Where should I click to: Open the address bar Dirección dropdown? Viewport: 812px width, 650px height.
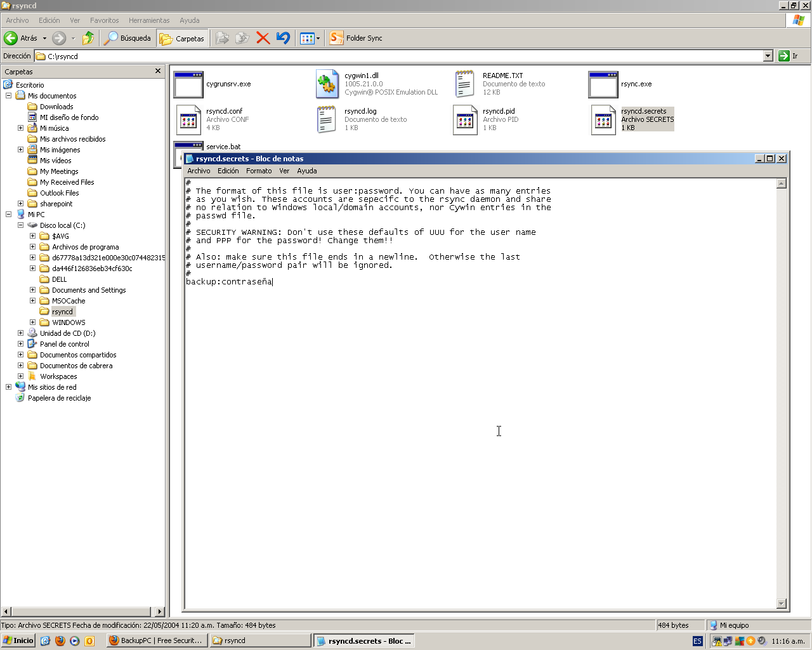(766, 56)
